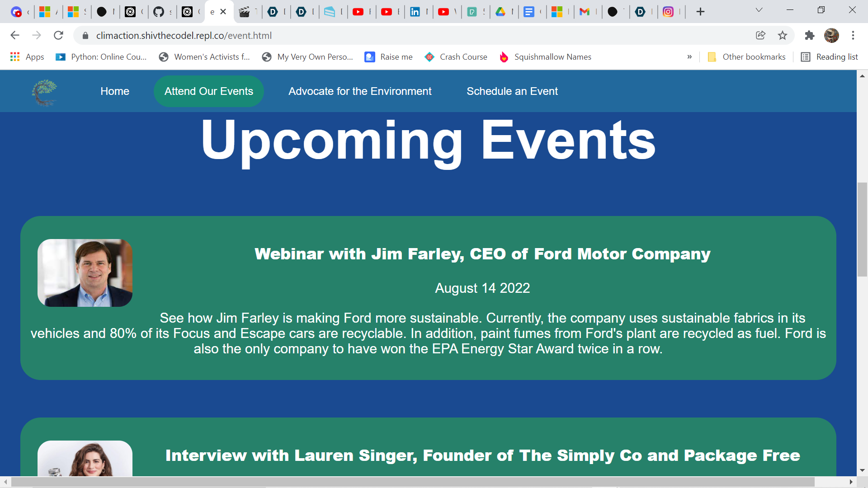This screenshot has width=868, height=488.
Task: Open the Extensions puzzle icon
Action: tap(809, 35)
